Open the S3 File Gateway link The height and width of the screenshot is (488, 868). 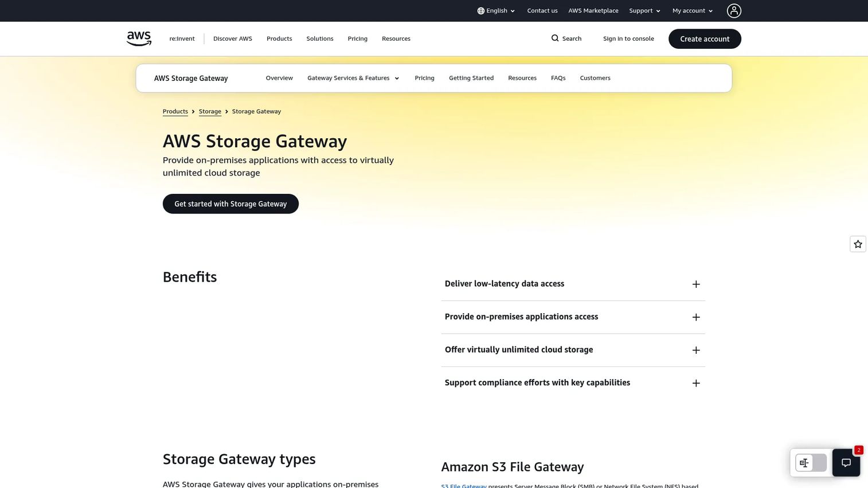coord(464,486)
